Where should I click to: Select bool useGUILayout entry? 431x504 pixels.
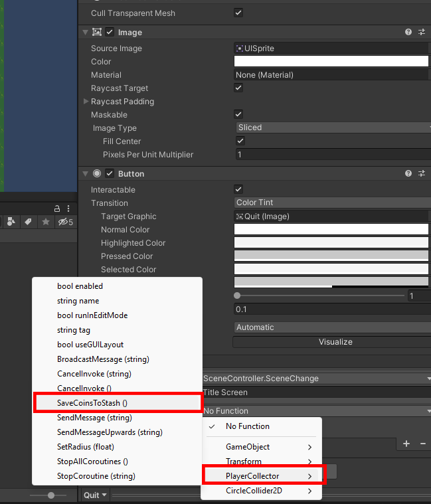[118, 345]
